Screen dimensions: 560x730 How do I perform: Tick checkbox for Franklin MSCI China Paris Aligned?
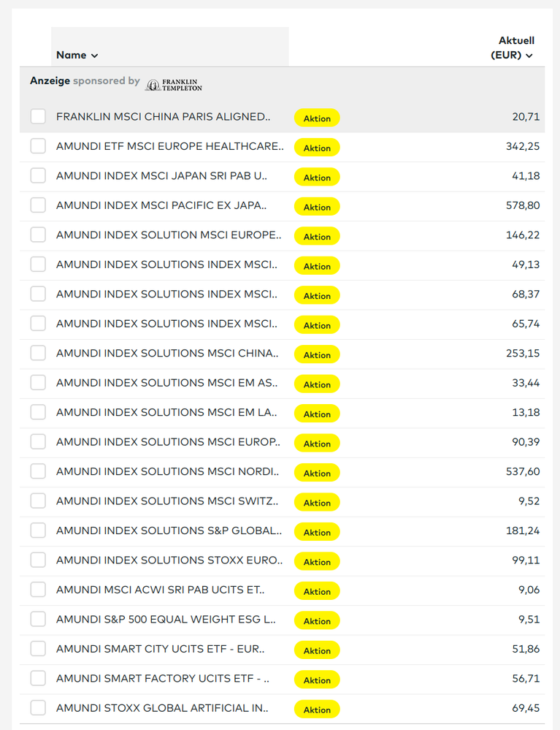pos(38,116)
